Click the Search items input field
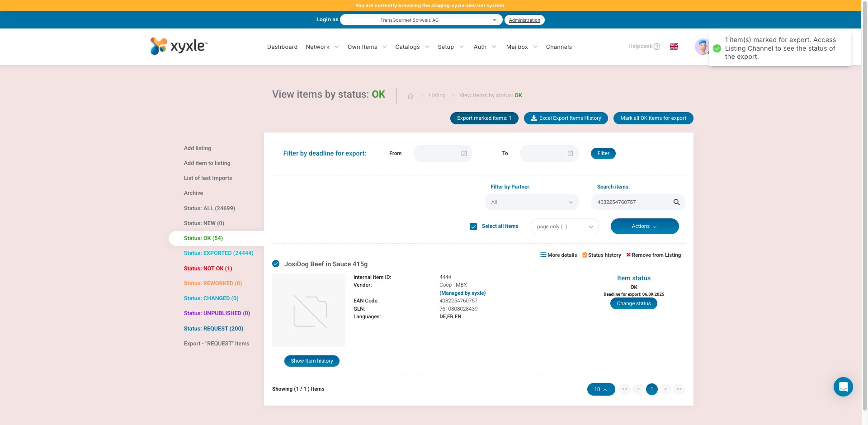 (x=638, y=202)
